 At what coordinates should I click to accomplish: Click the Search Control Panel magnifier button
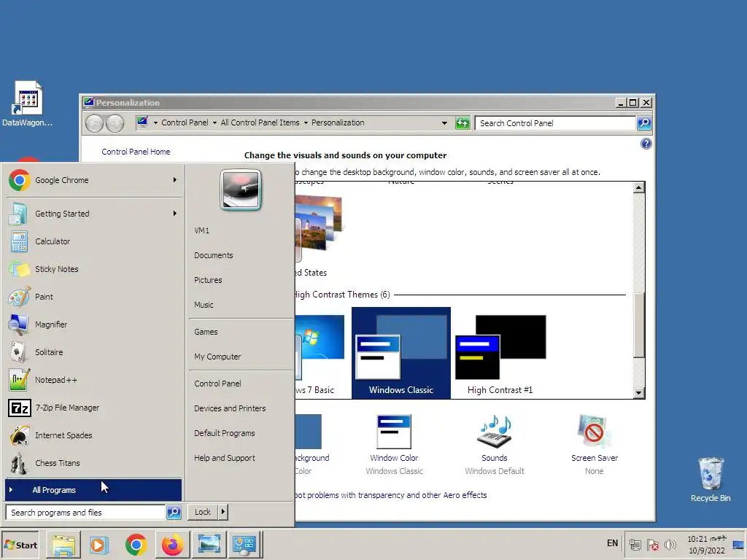(644, 122)
